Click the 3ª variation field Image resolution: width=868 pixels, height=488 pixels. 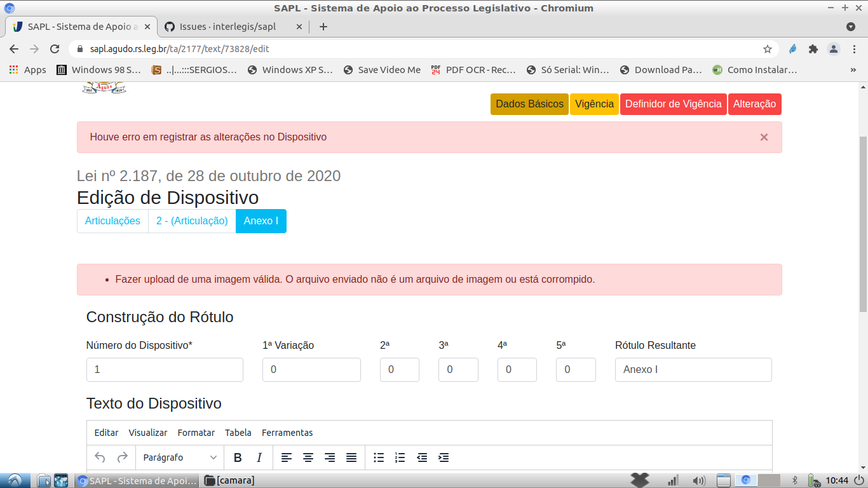click(458, 370)
